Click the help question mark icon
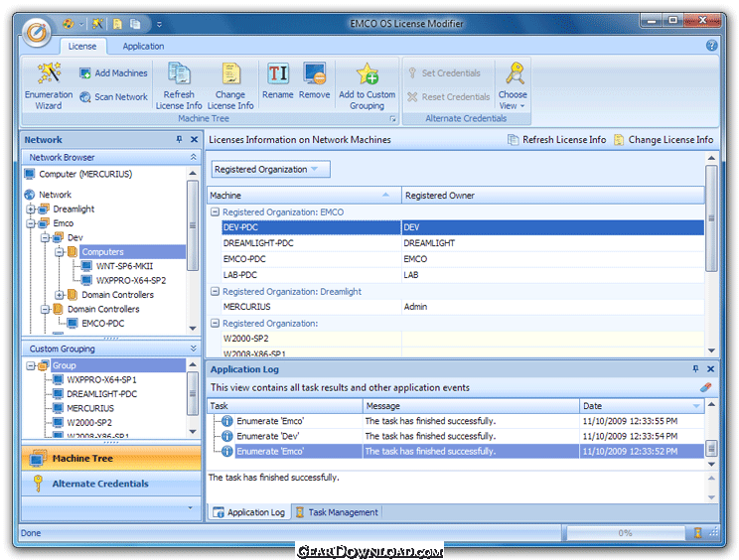739x560 pixels. click(x=711, y=46)
